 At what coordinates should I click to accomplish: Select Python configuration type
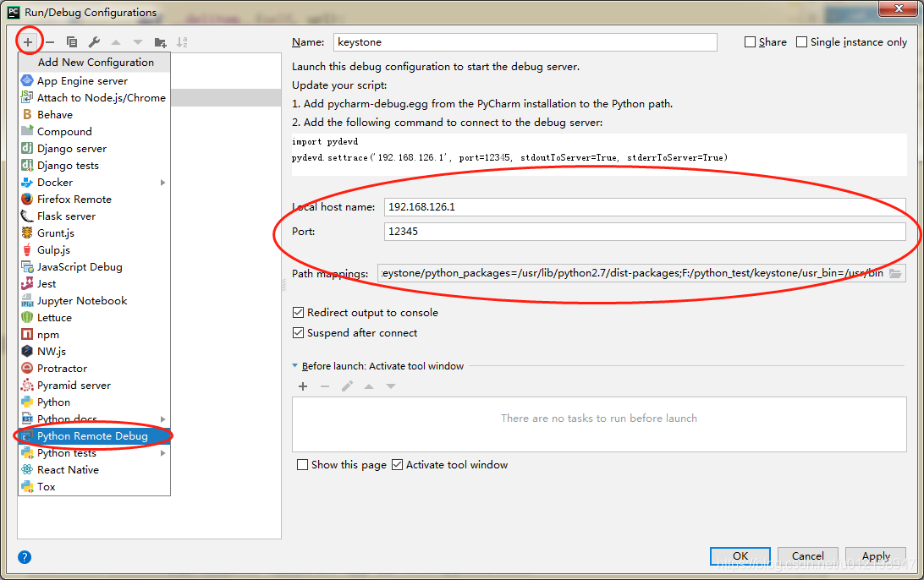pos(94,402)
